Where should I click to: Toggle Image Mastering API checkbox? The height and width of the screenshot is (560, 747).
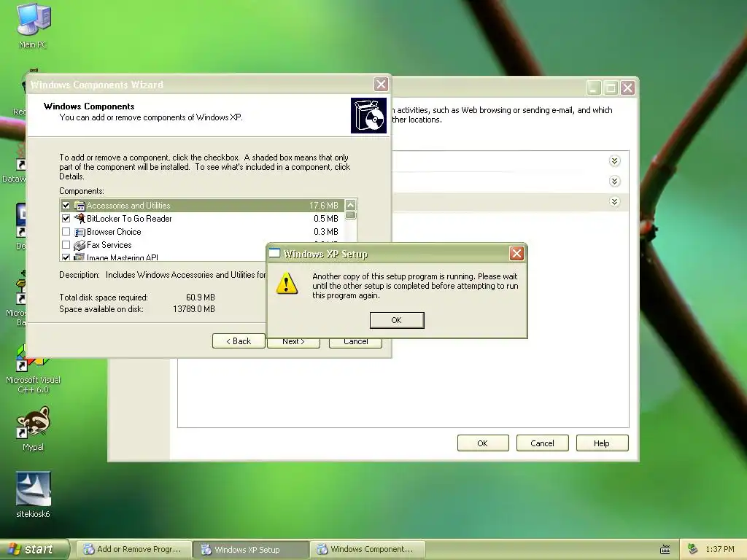[x=66, y=257]
